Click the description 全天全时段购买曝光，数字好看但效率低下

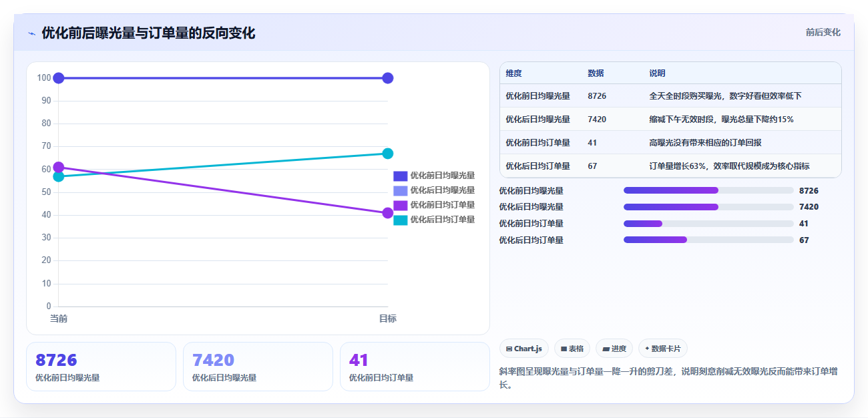click(725, 96)
